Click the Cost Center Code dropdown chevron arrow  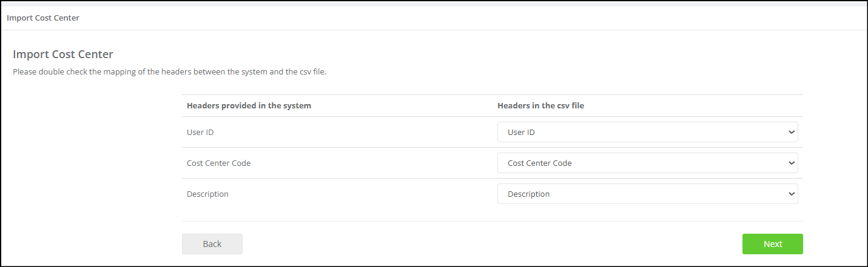(790, 163)
